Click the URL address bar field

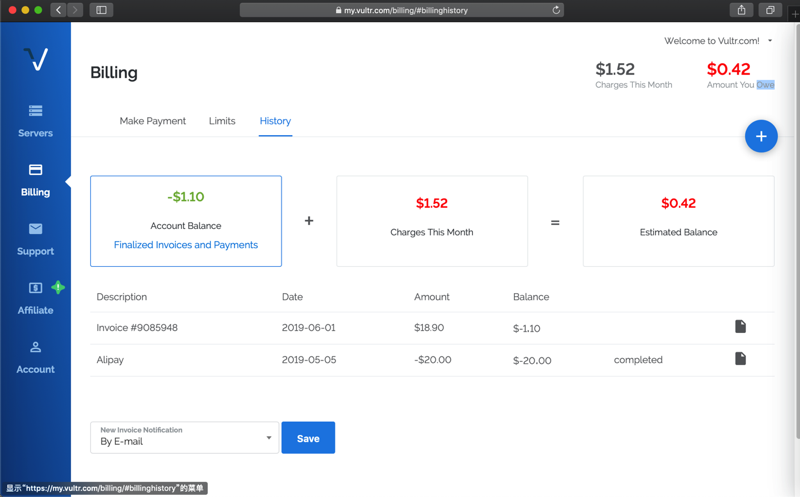coord(400,10)
